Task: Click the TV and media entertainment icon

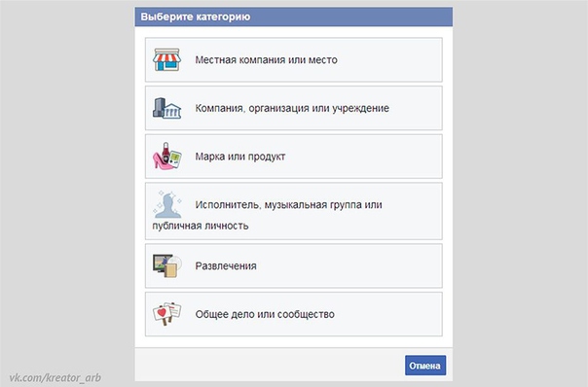Action: click(x=167, y=265)
